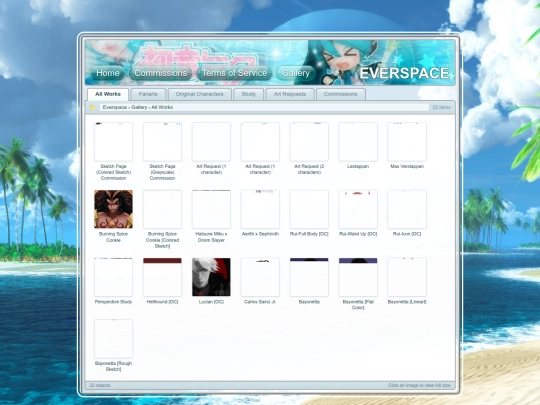Image resolution: width=540 pixels, height=405 pixels.
Task: Open the Perspective Study thumbnail
Action: (x=113, y=277)
